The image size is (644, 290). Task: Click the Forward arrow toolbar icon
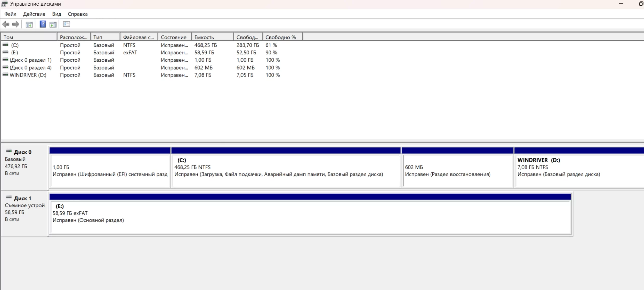point(16,24)
